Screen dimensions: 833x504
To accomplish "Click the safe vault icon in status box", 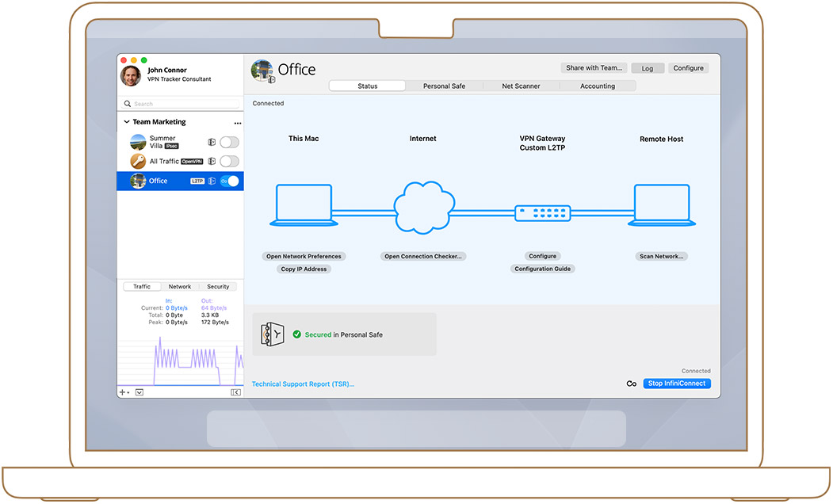I will click(x=268, y=334).
